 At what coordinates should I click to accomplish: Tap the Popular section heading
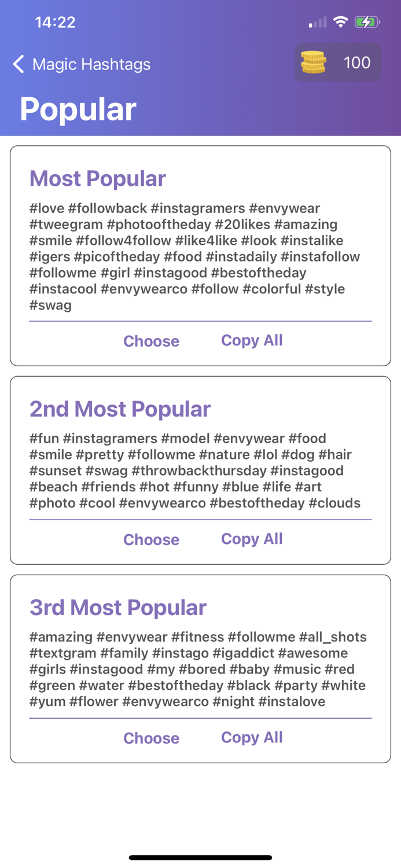(78, 107)
